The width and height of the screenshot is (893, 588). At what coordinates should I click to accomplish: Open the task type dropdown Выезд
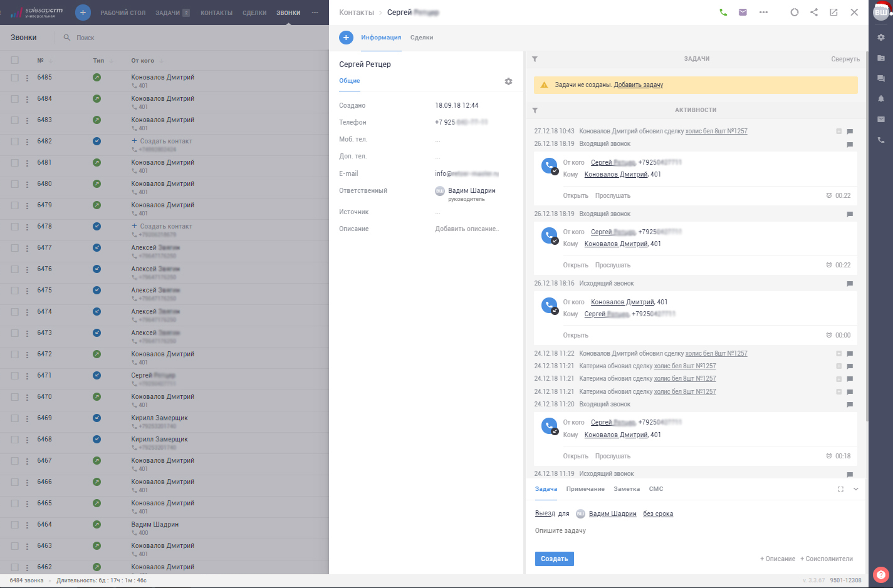coord(545,513)
